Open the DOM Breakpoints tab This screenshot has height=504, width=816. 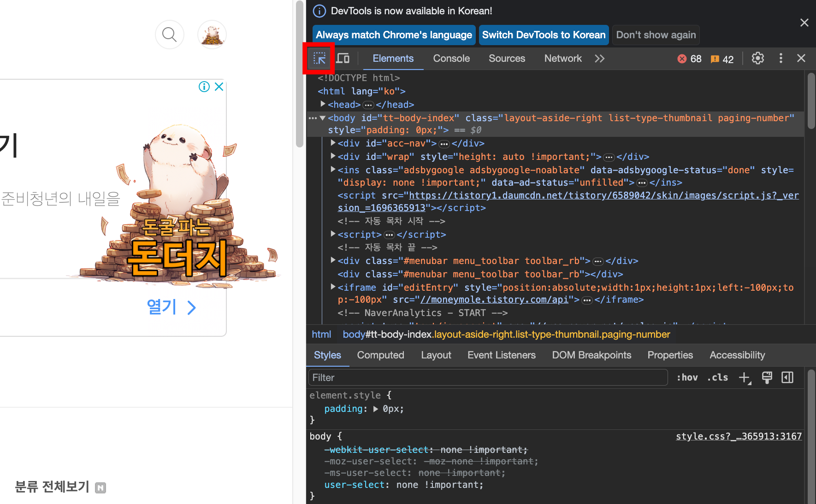click(x=591, y=355)
